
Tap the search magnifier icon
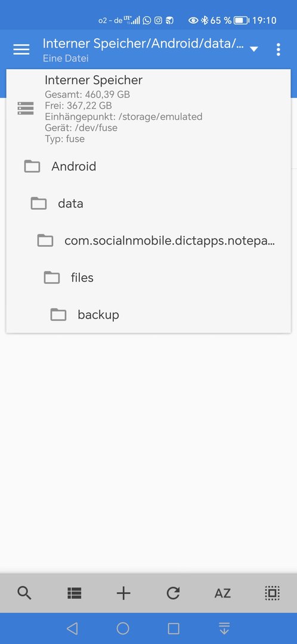tap(24, 593)
